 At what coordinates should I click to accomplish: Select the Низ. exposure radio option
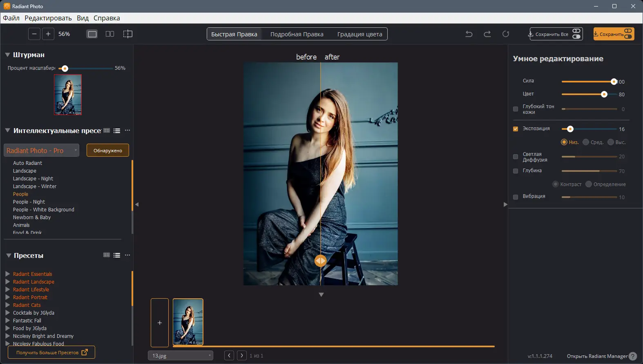pos(564,142)
